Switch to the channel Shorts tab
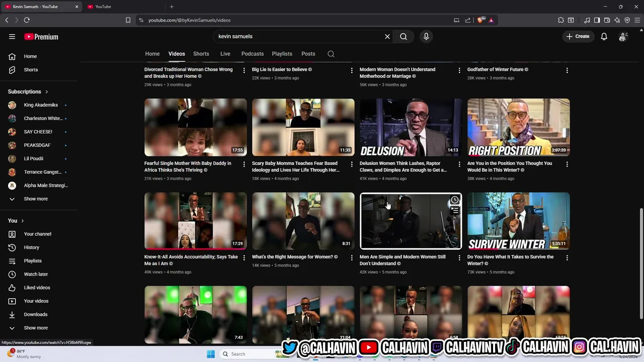Image resolution: width=644 pixels, height=362 pixels. [x=201, y=54]
